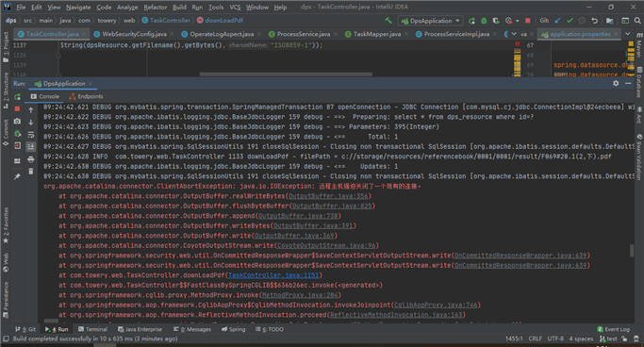The image size is (644, 347).
Task: Toggle the Project tool window stripe button
Action: (x=6, y=46)
